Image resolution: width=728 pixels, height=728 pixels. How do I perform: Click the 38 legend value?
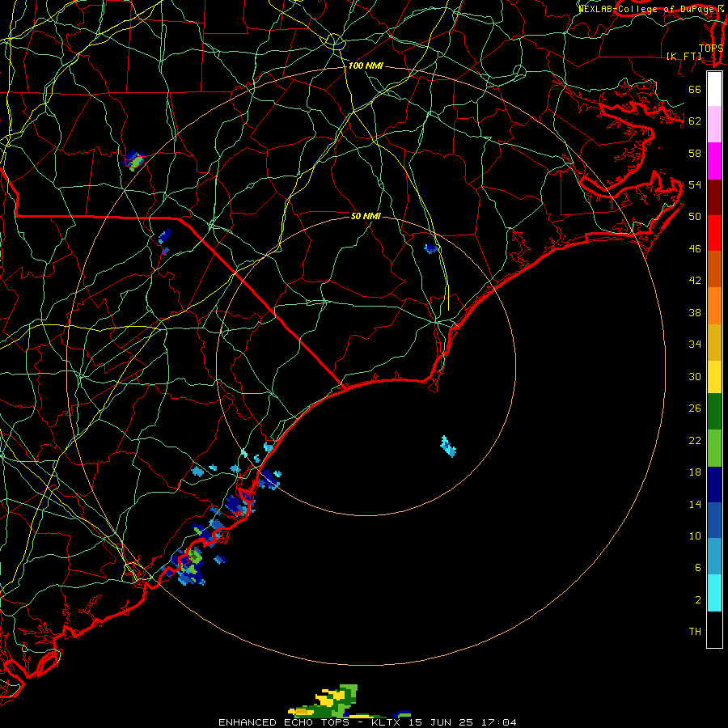[x=695, y=313]
